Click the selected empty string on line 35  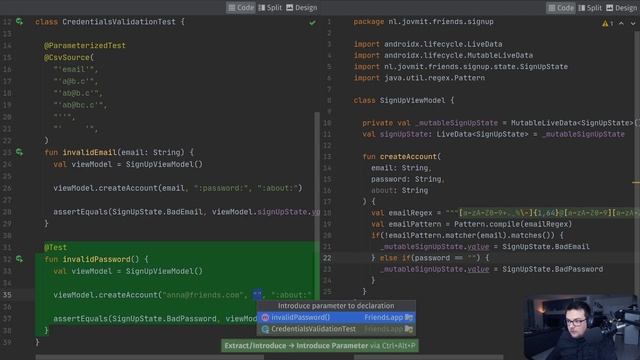257,295
